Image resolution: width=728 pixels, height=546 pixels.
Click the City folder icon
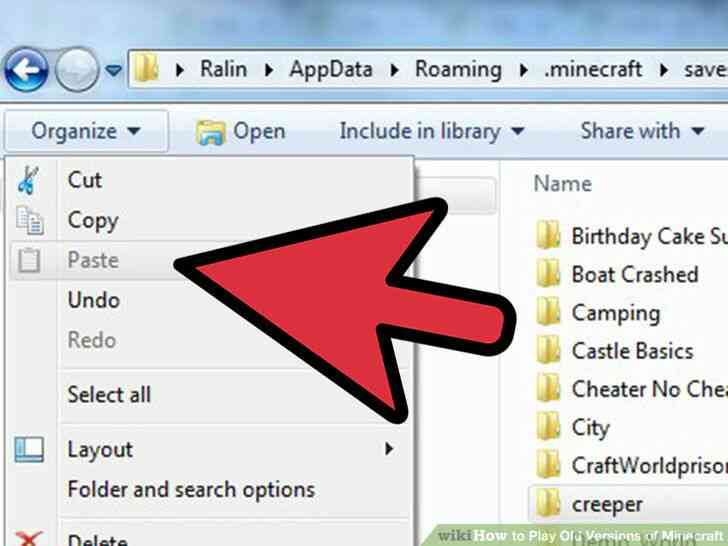[x=548, y=426]
